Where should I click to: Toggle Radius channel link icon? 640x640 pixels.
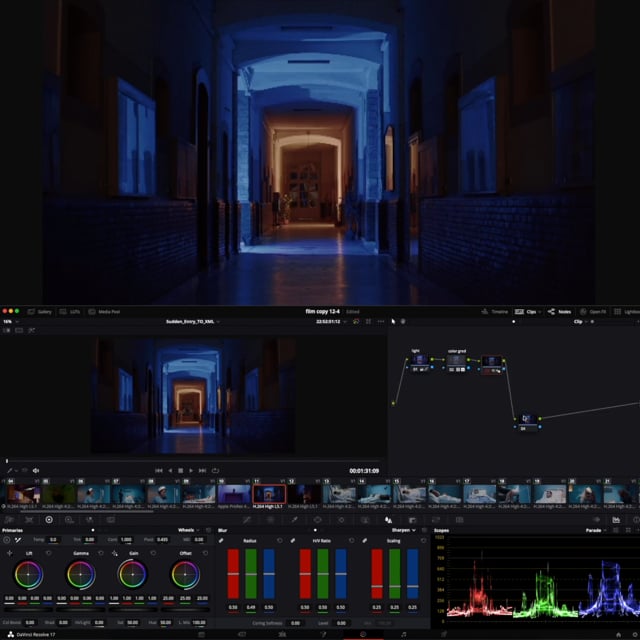(221, 540)
